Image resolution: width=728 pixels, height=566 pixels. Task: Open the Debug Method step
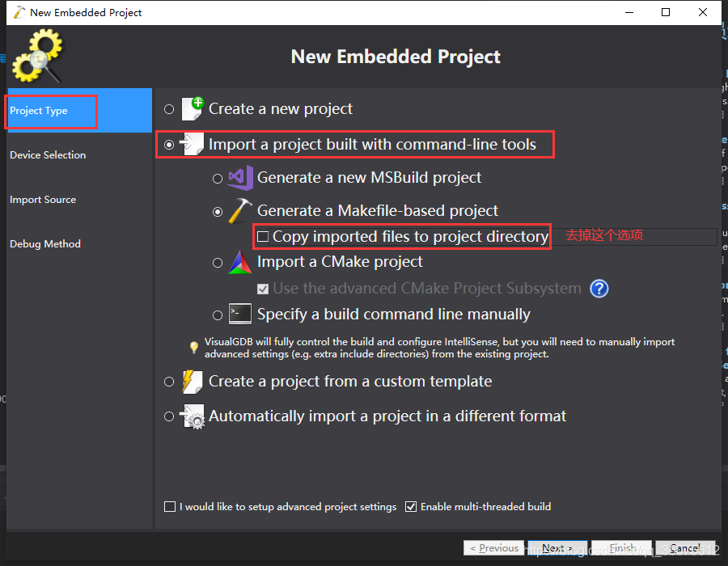click(44, 243)
